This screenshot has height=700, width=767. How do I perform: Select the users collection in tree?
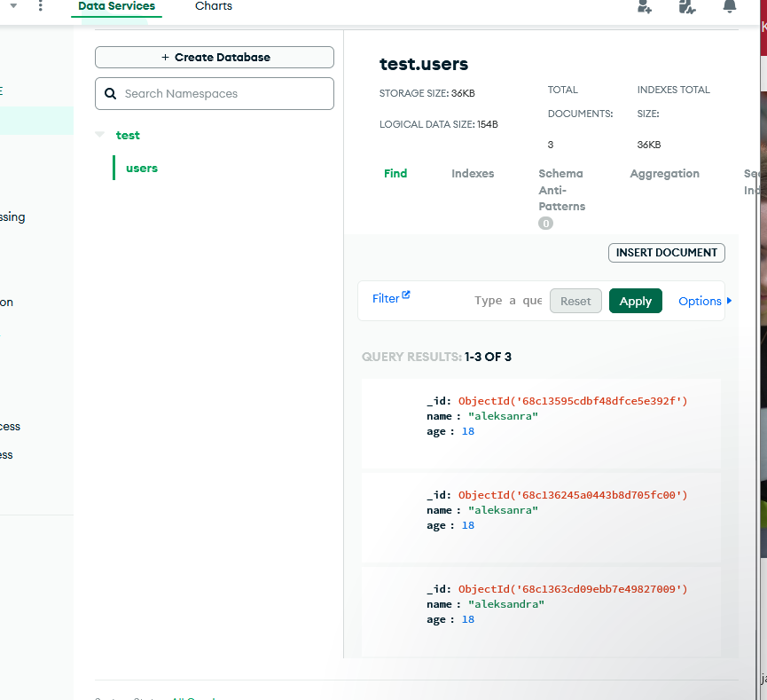(142, 169)
